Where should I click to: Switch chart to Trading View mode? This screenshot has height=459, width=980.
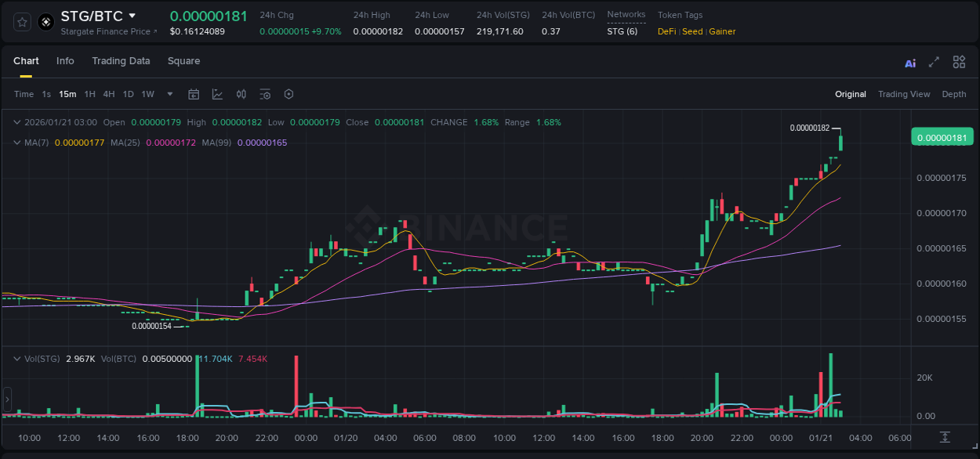(903, 94)
